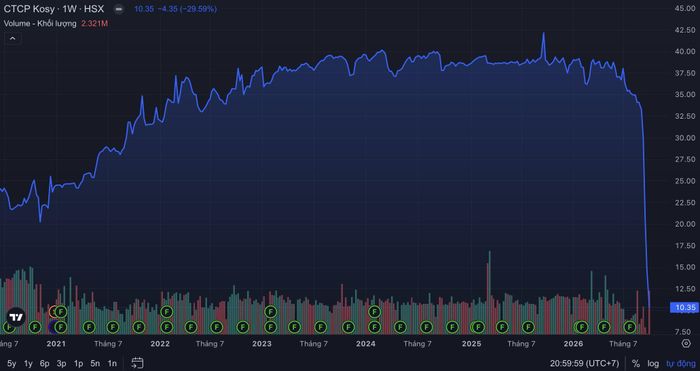The width and height of the screenshot is (700, 371).
Task: Click the blue 10.35 price label on axis
Action: coord(683,307)
